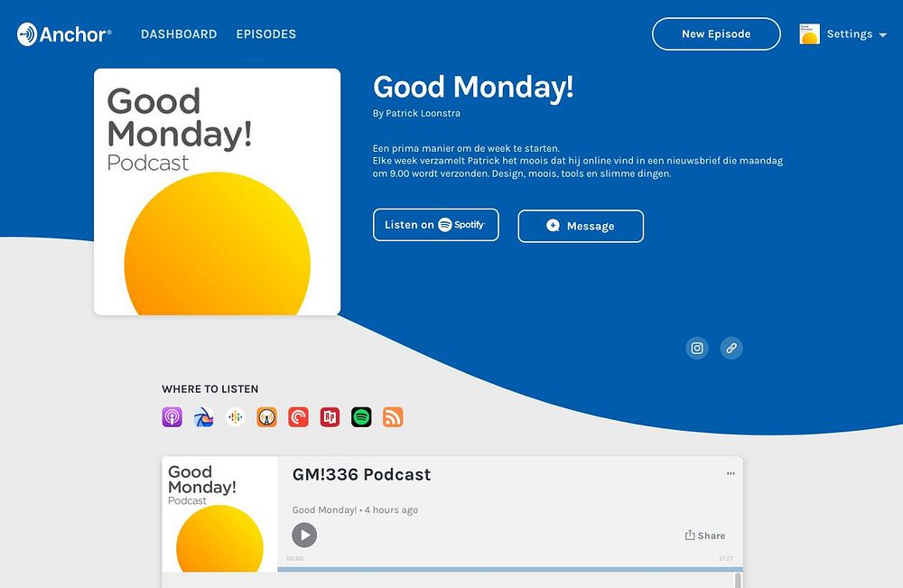The width and height of the screenshot is (903, 588).
Task: Click the GM!336 Podcast episode title
Action: [362, 474]
